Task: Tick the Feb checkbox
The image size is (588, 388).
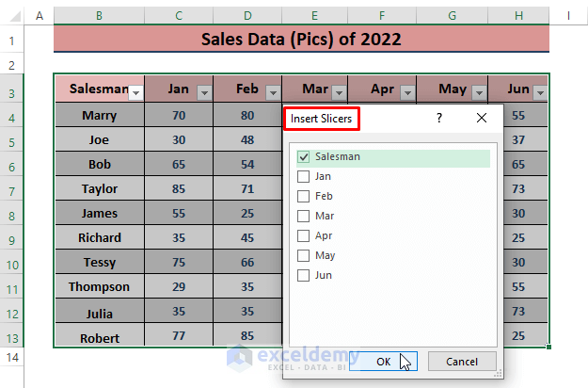Action: coord(303,196)
